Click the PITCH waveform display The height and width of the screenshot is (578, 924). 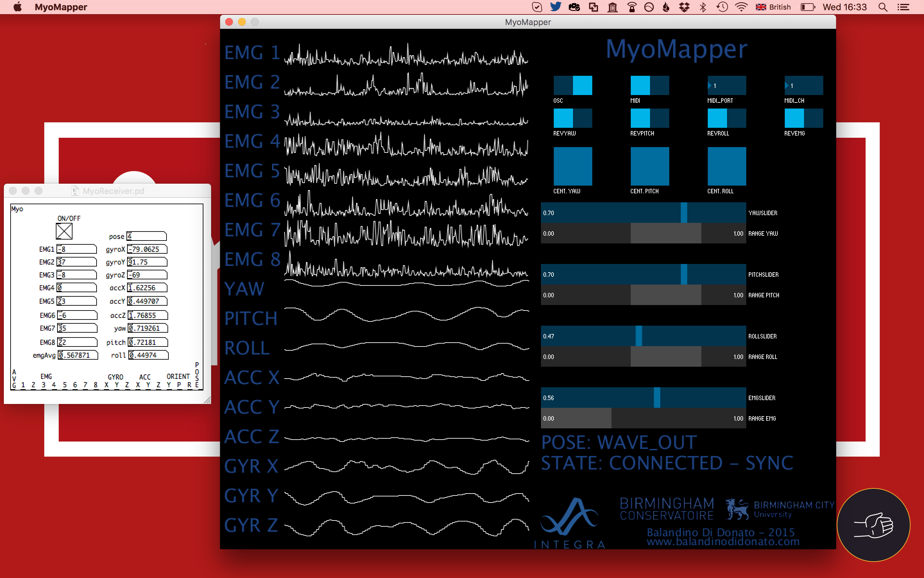[x=406, y=314]
